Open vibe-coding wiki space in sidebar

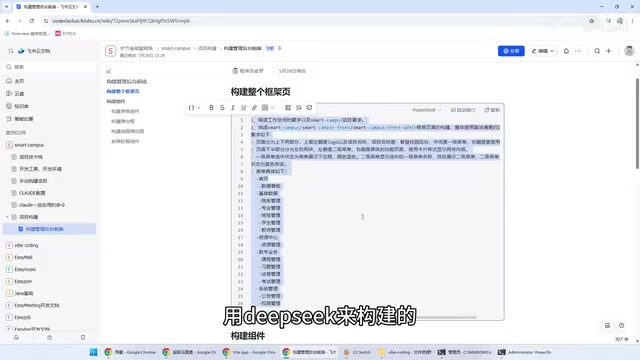click(26, 245)
